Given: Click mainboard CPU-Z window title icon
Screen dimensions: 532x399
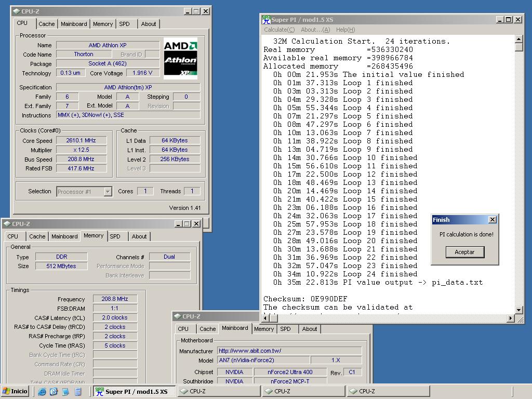Looking at the screenshot, I should tap(178, 316).
